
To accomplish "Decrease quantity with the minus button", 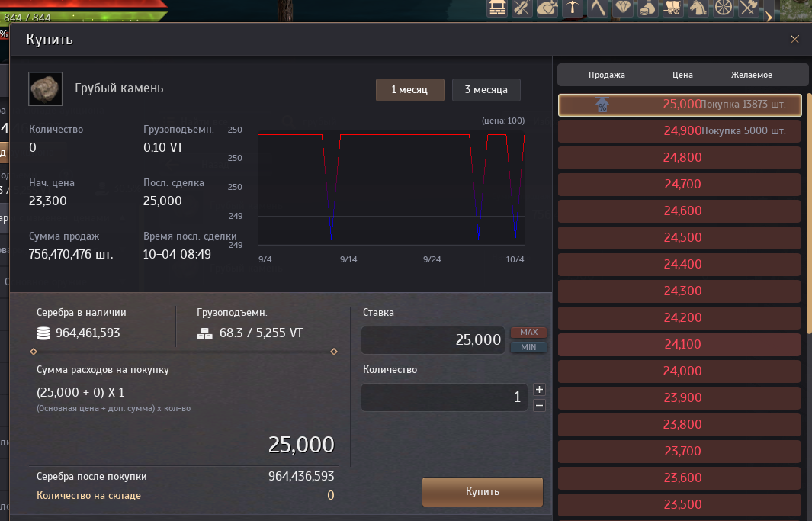I will point(539,405).
